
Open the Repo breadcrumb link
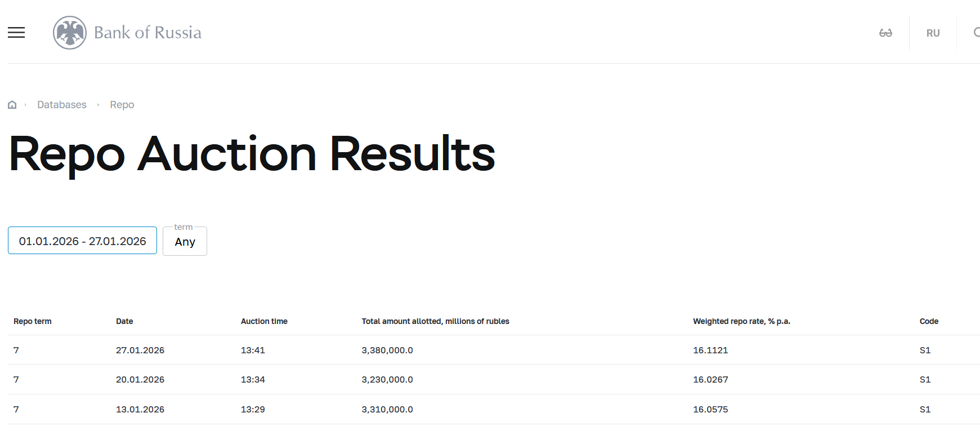122,105
